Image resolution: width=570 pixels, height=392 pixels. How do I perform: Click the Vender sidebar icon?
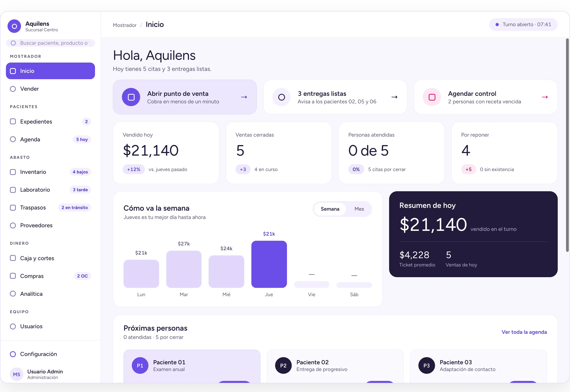(13, 89)
